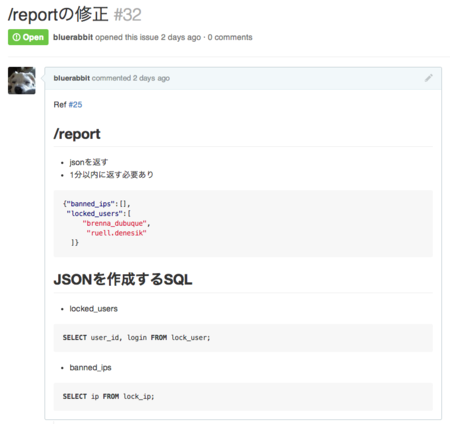
Task: Open bluerabbit's avatar thumbnail
Action: tap(22, 80)
